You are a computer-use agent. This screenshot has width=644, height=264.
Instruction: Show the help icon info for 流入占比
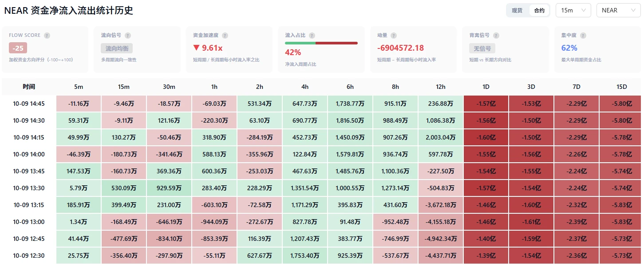(312, 36)
